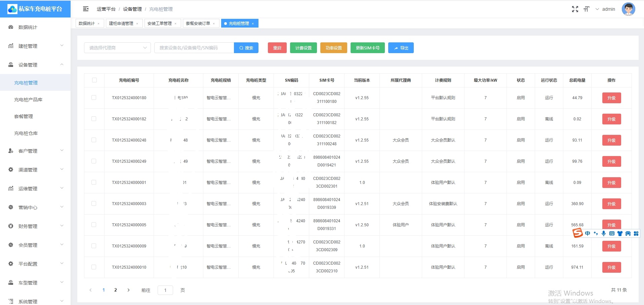The height and width of the screenshot is (305, 644).
Task: Check the row TX0125324000249 checkbox
Action: pyautogui.click(x=94, y=161)
